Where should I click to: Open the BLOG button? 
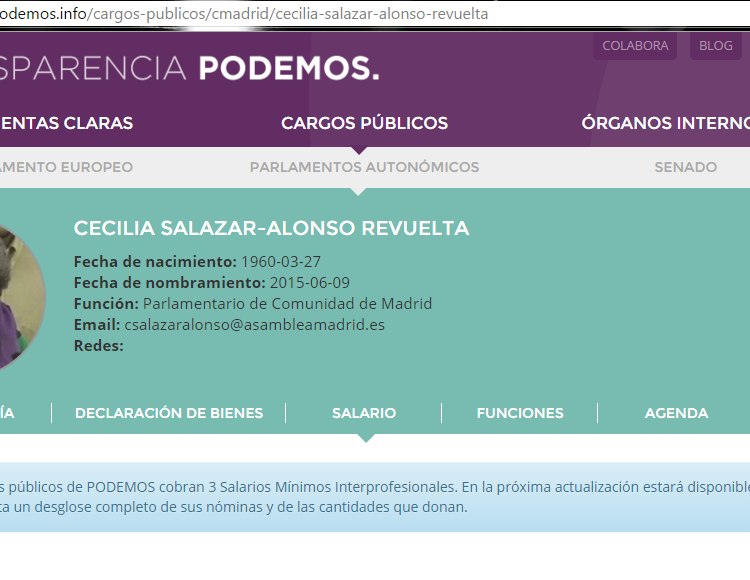tap(715, 46)
